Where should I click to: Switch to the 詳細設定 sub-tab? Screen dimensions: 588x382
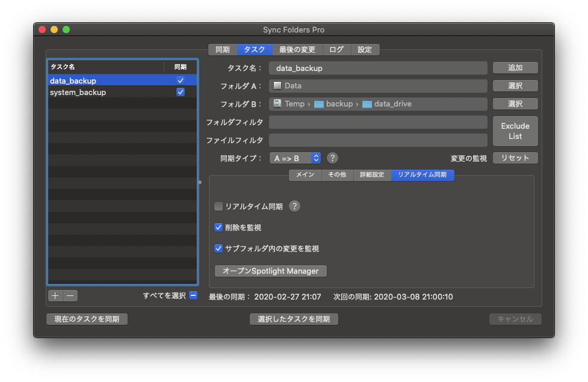(372, 174)
